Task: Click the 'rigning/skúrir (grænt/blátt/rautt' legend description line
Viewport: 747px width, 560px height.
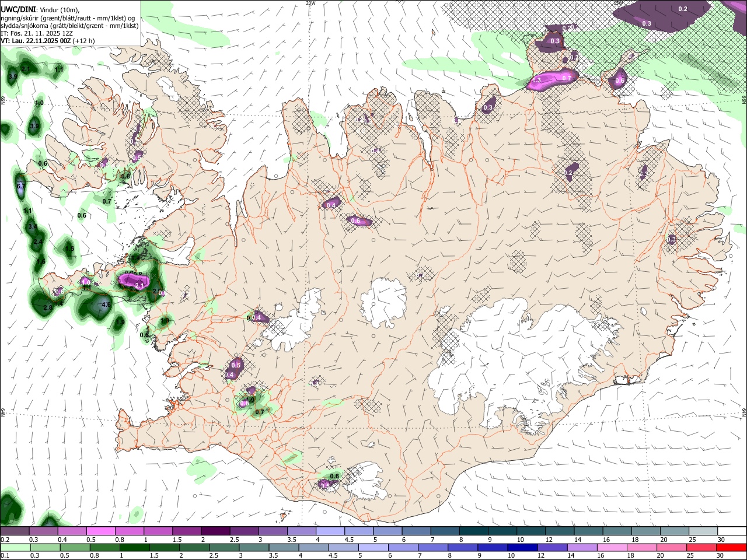Action: tap(68, 17)
